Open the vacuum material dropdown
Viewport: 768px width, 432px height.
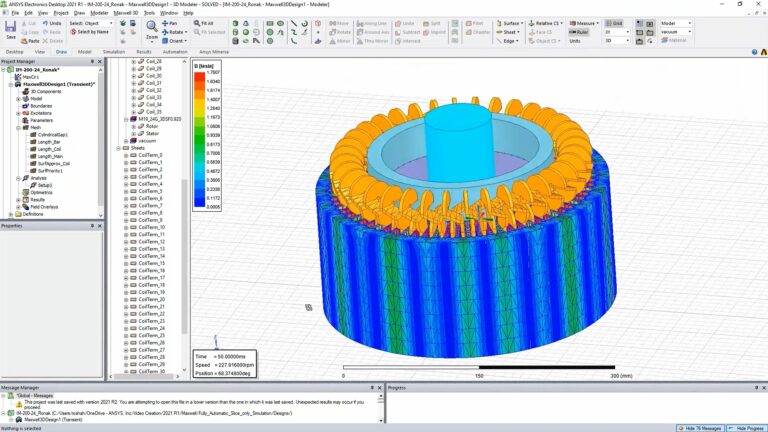(676, 32)
